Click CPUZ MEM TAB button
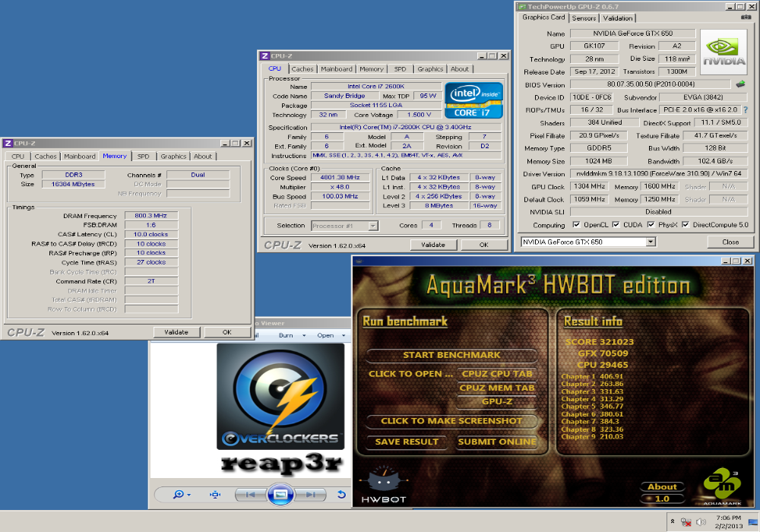Image resolution: width=760 pixels, height=532 pixels. click(497, 388)
